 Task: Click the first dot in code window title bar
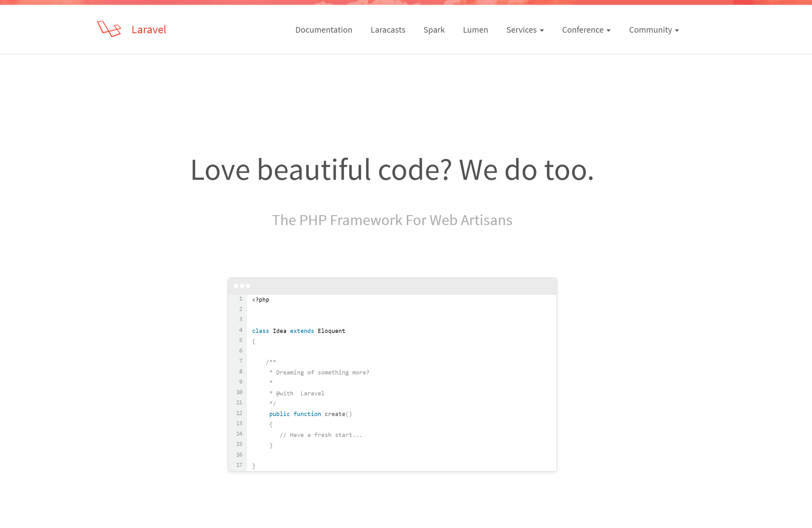(x=236, y=286)
